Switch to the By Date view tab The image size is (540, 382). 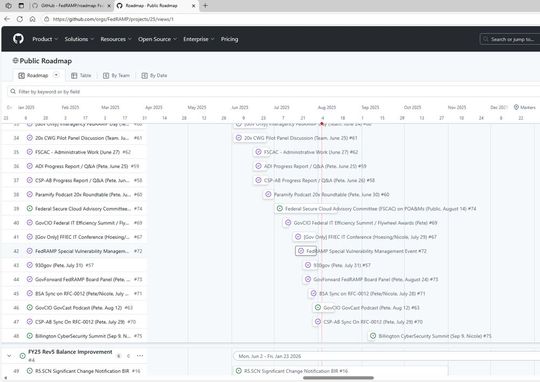point(154,75)
